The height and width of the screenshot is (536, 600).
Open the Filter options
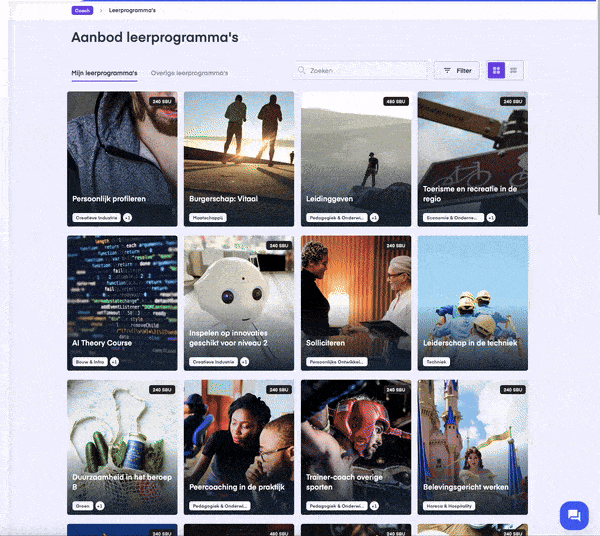[457, 70]
